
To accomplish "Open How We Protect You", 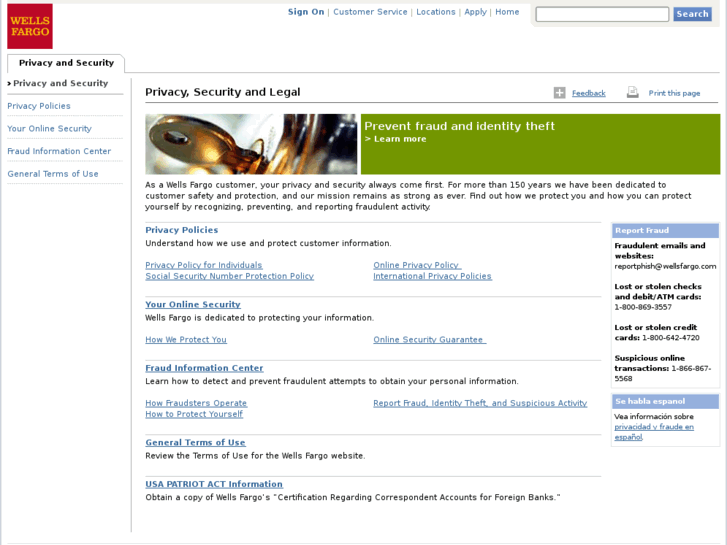I will 186,340.
